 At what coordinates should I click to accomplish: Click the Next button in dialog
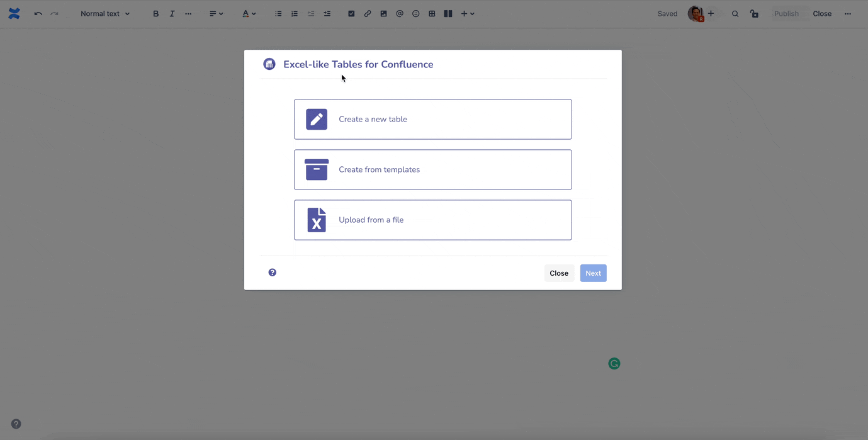(x=593, y=273)
